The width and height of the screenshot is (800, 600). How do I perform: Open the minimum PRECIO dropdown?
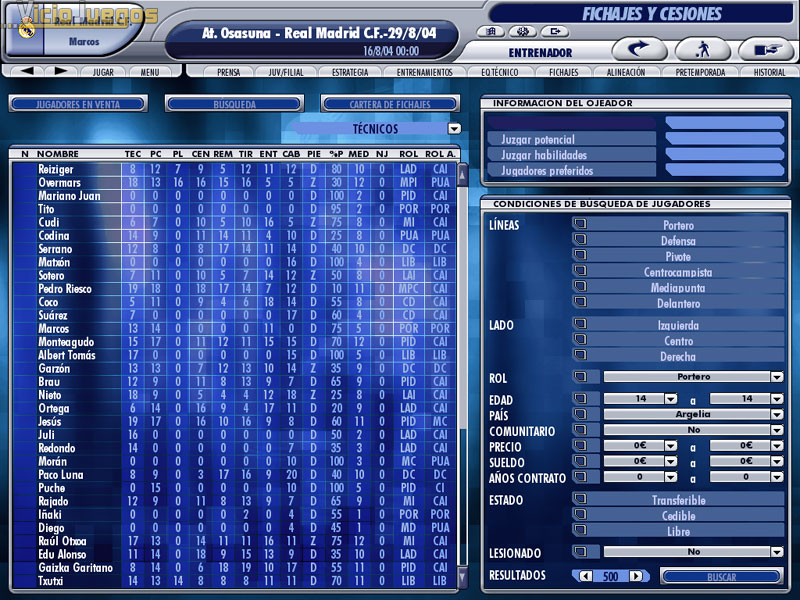click(671, 446)
